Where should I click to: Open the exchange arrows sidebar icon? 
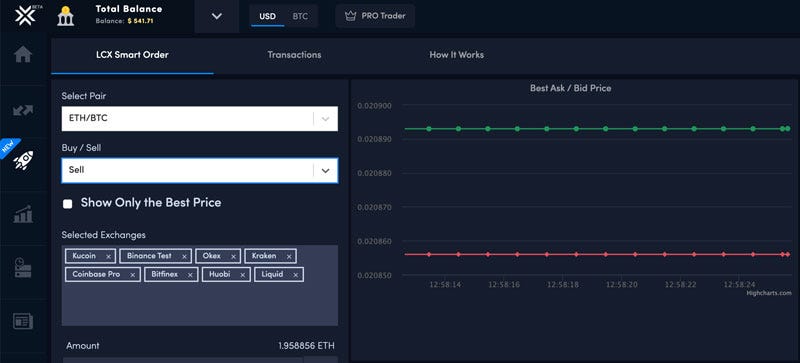pos(23,110)
